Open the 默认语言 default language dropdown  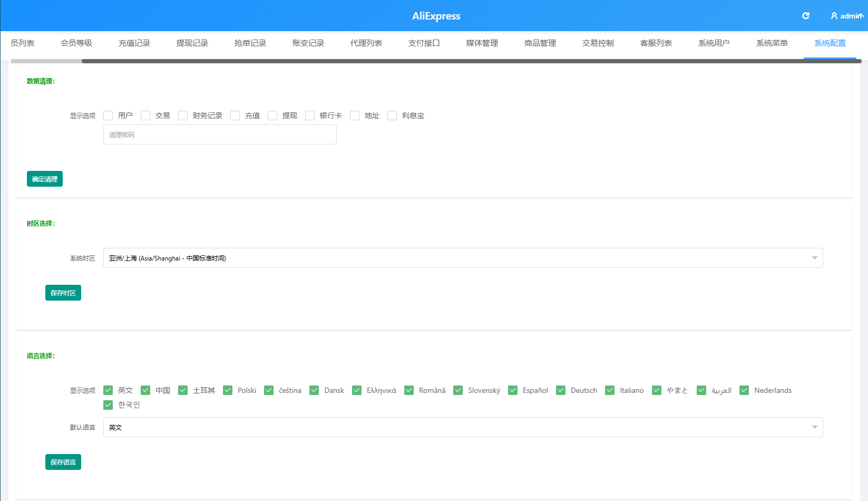[463, 427]
